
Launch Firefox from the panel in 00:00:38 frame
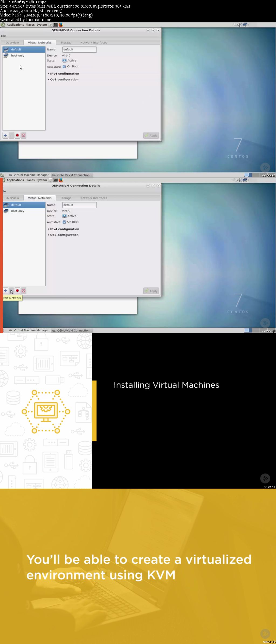[61, 25]
